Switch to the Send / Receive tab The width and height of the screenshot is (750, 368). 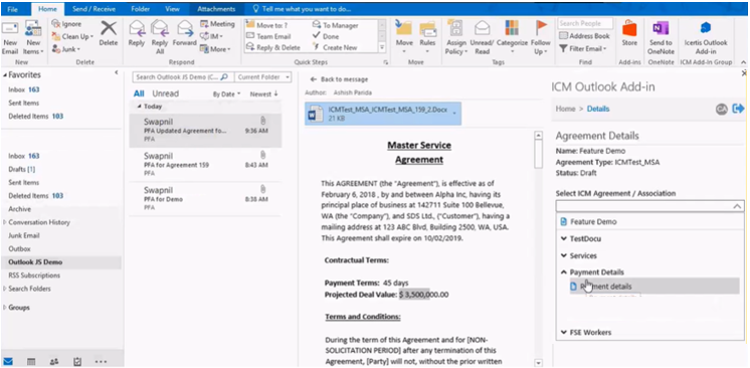point(93,9)
